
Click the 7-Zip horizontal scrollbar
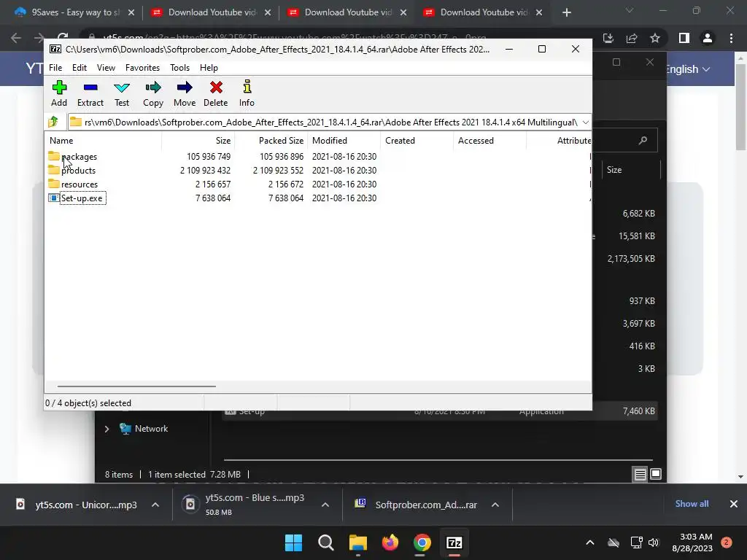click(136, 386)
